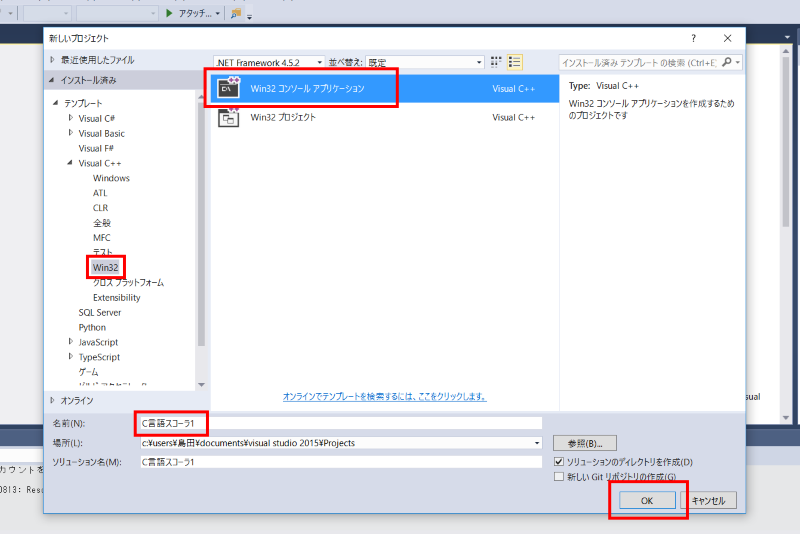Select the Win32 project template icon
The image size is (800, 534).
point(229,117)
